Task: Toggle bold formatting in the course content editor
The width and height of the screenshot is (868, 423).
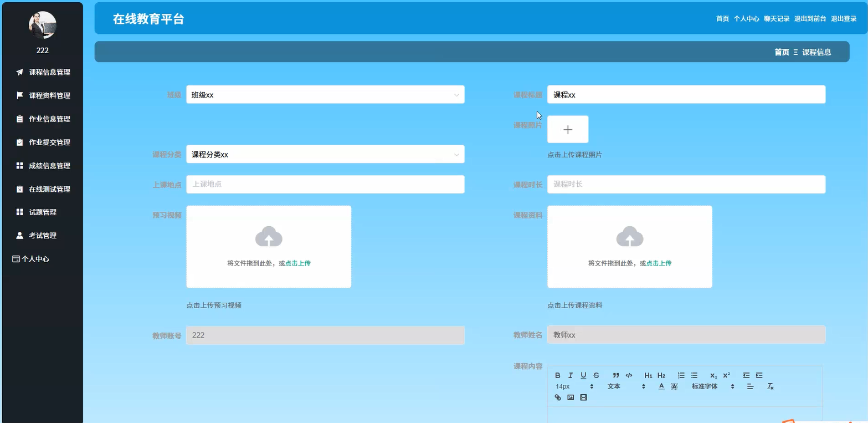Action: point(558,375)
